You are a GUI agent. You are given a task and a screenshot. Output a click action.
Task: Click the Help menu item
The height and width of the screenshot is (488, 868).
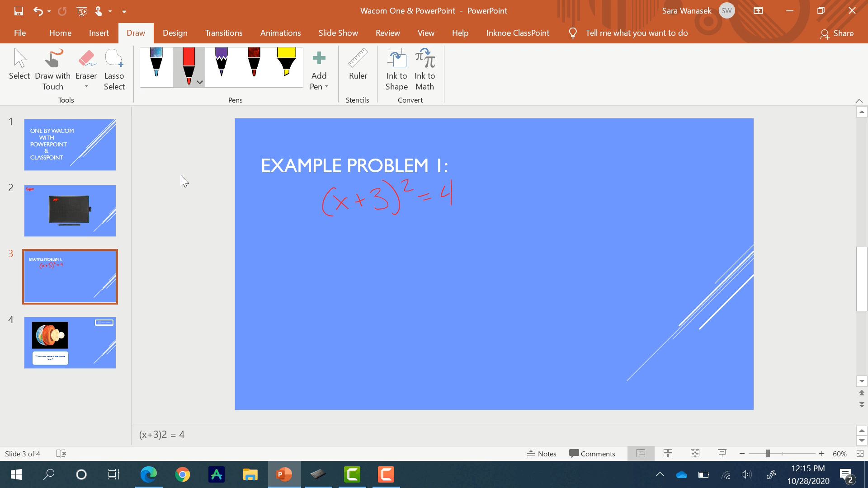pyautogui.click(x=460, y=33)
